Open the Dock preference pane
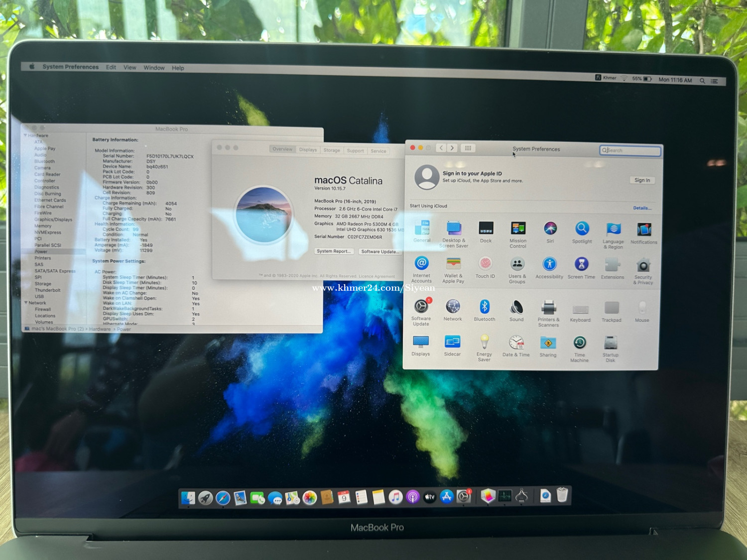Screen dimensions: 747x560 (486, 232)
